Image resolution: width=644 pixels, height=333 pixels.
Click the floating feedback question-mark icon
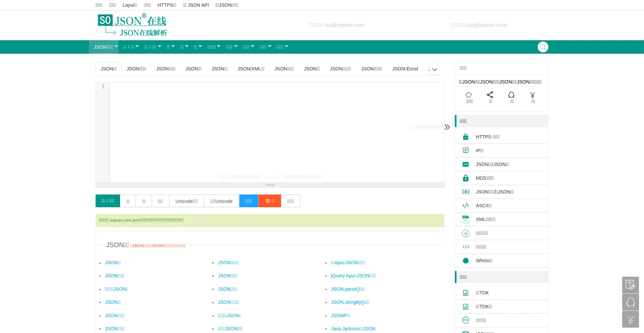pos(630,285)
